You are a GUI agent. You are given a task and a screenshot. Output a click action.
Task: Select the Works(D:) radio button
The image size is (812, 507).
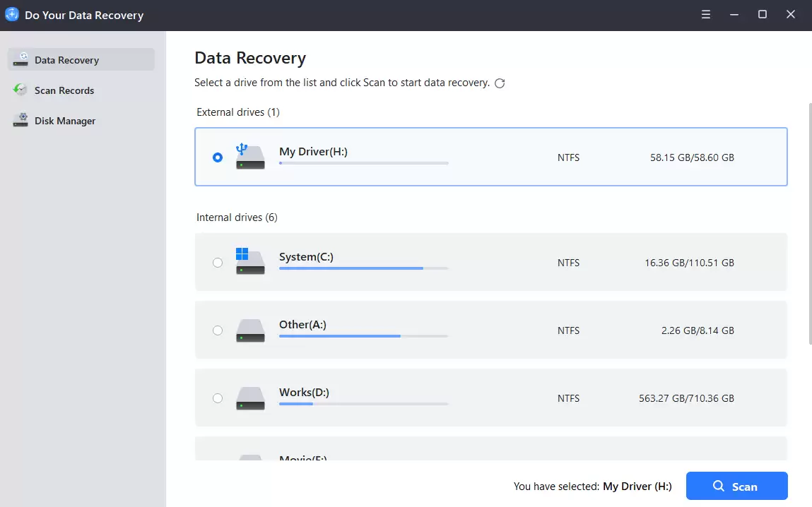(x=218, y=398)
